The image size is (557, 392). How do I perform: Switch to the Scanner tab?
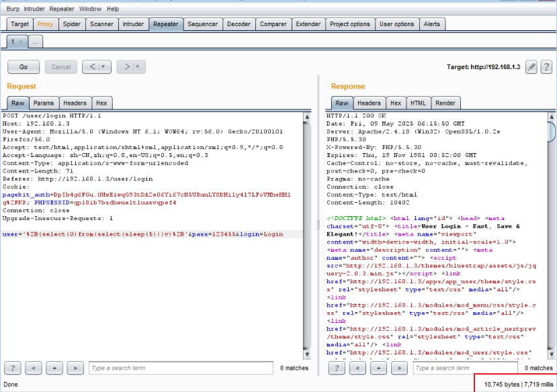click(101, 24)
